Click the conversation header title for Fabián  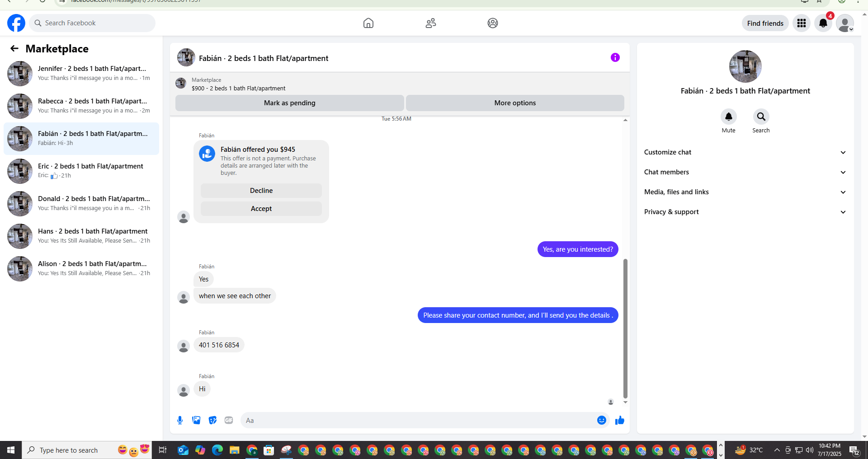(x=264, y=58)
